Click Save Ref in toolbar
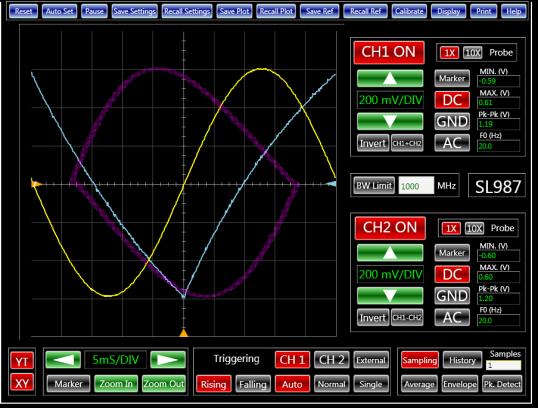The height and width of the screenshot is (408, 538). 319,11
